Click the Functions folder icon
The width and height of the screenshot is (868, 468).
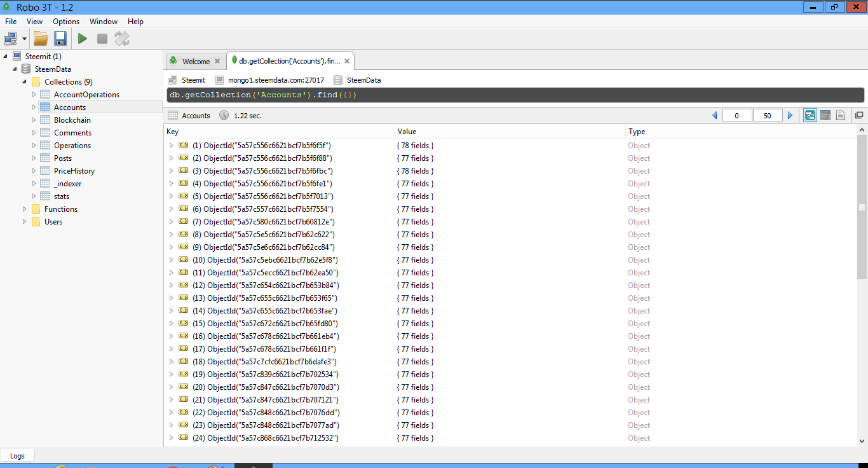[x=36, y=209]
